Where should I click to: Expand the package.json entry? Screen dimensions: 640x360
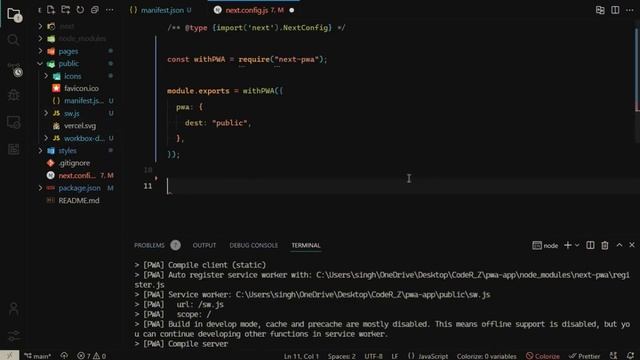coord(40,188)
